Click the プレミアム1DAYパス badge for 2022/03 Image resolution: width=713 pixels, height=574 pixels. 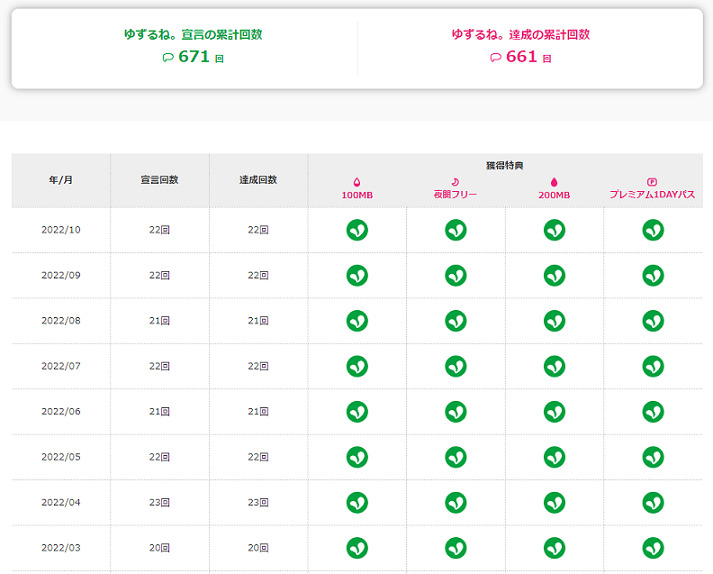(653, 547)
